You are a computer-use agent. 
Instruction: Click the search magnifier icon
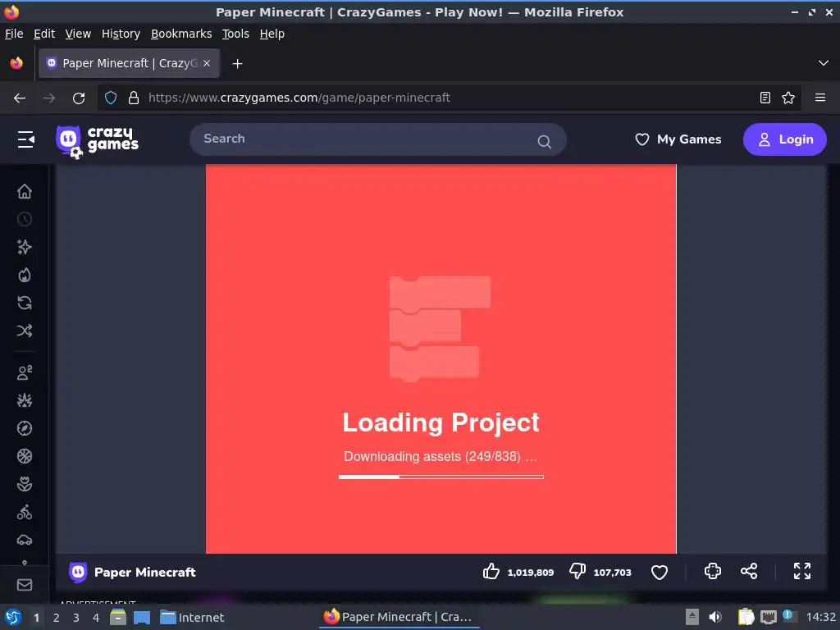tap(544, 141)
